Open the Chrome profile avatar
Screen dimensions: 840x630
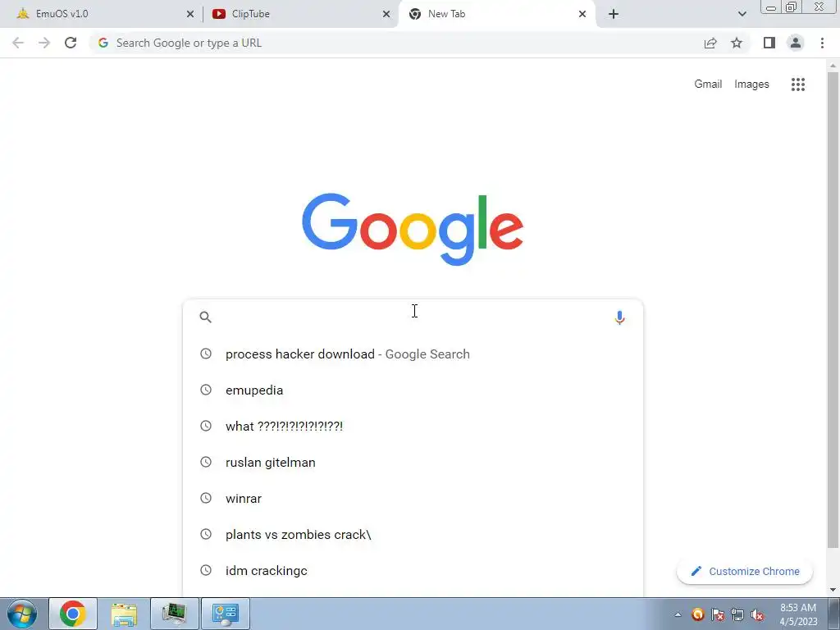pyautogui.click(x=796, y=43)
